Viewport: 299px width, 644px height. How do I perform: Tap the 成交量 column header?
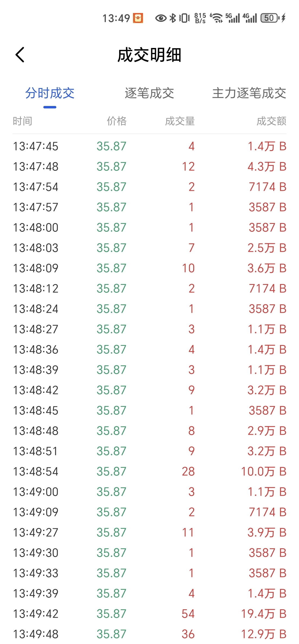180,121
